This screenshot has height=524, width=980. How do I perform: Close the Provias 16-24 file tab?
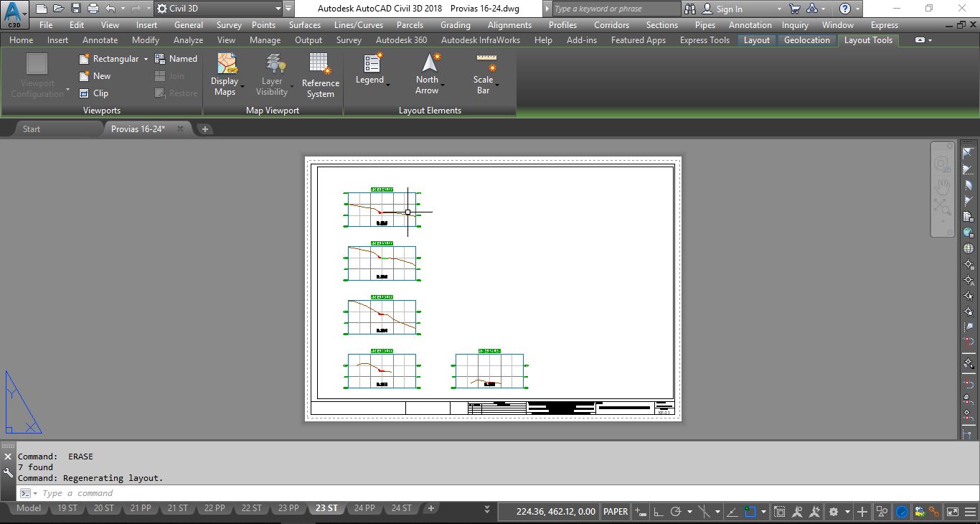point(181,129)
